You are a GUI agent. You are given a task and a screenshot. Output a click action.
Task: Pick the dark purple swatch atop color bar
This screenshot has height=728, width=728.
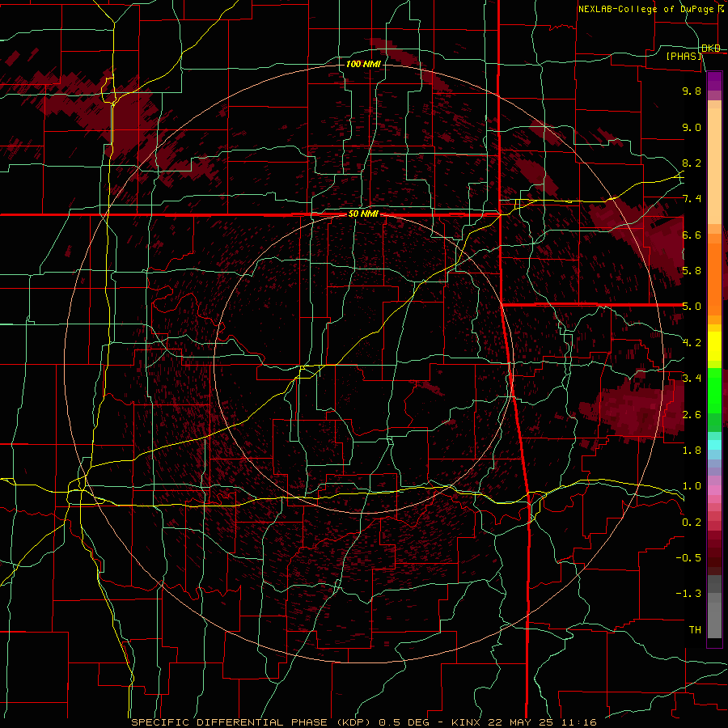[x=714, y=81]
